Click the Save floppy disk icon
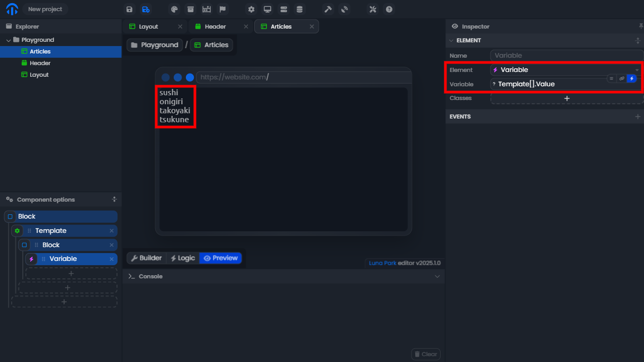The width and height of the screenshot is (644, 362). pos(130,10)
